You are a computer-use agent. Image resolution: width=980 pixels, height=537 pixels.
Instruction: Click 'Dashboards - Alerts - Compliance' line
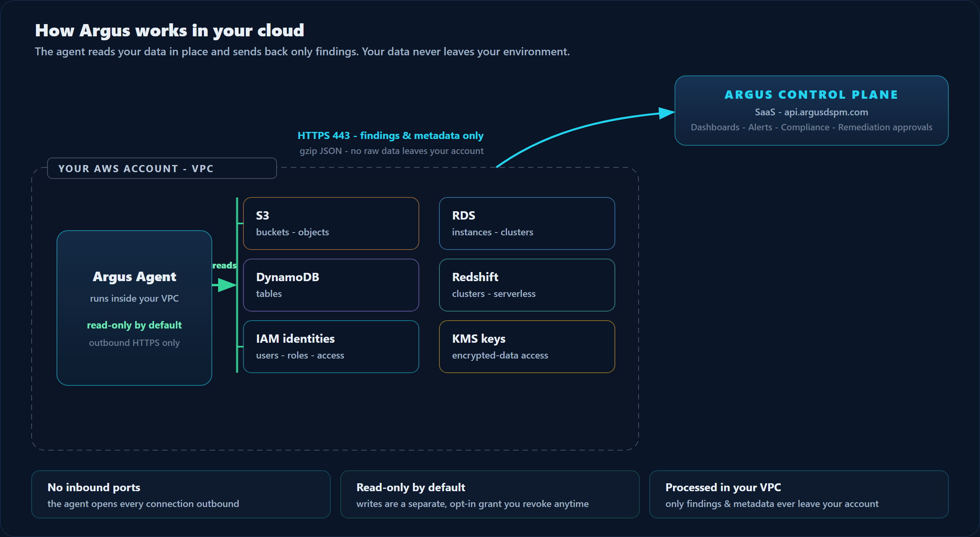812,127
